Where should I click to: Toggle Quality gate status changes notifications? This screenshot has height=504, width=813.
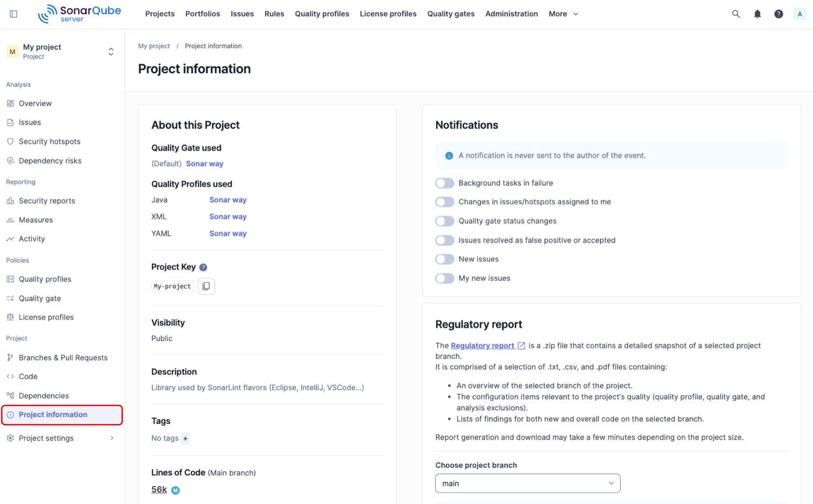point(444,221)
